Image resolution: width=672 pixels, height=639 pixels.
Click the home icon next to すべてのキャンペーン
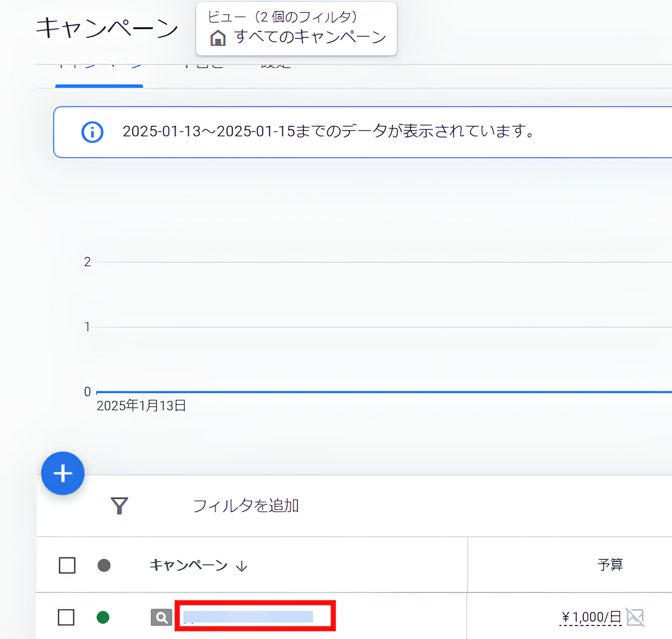point(218,38)
